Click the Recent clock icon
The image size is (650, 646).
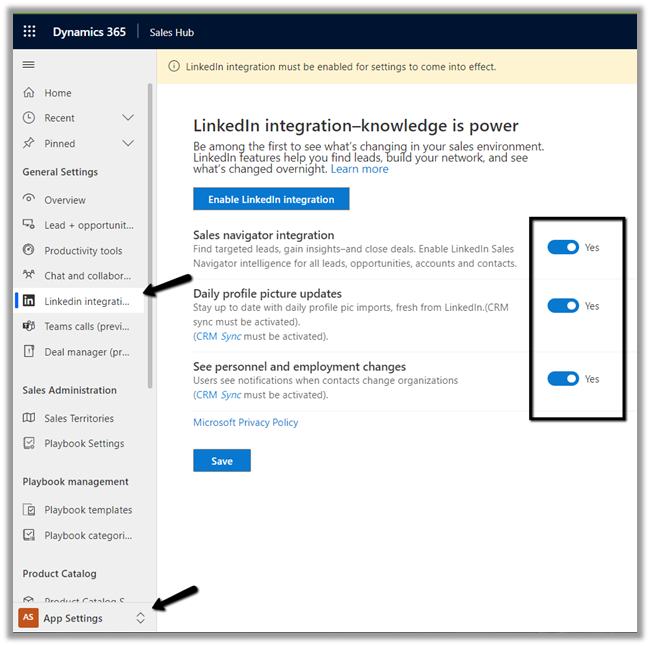click(29, 118)
